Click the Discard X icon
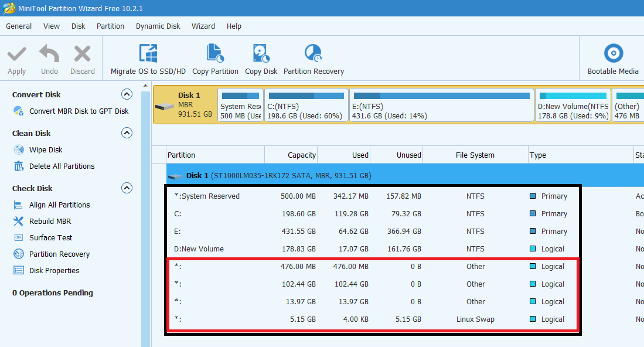 click(x=82, y=54)
